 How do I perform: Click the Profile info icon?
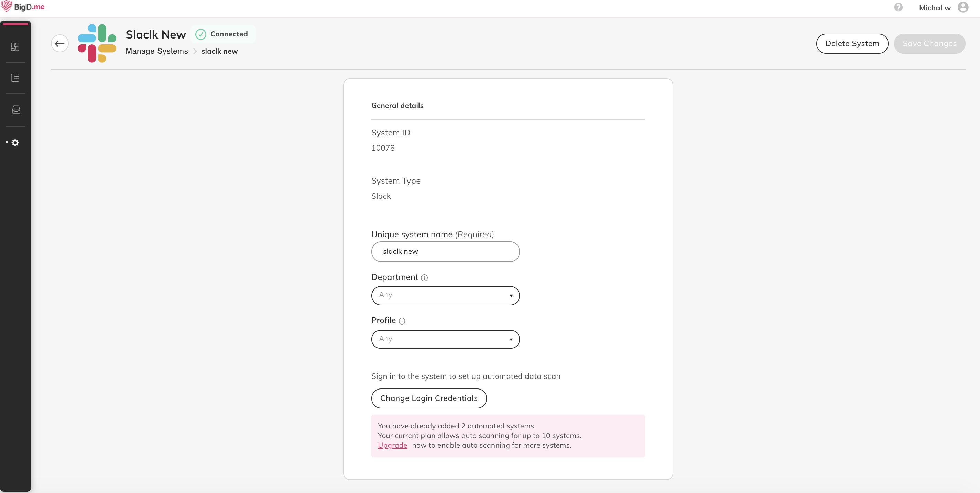(x=402, y=321)
